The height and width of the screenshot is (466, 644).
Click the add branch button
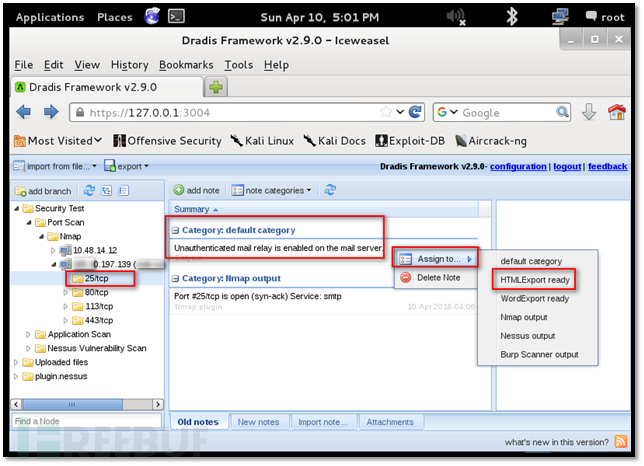pos(43,191)
